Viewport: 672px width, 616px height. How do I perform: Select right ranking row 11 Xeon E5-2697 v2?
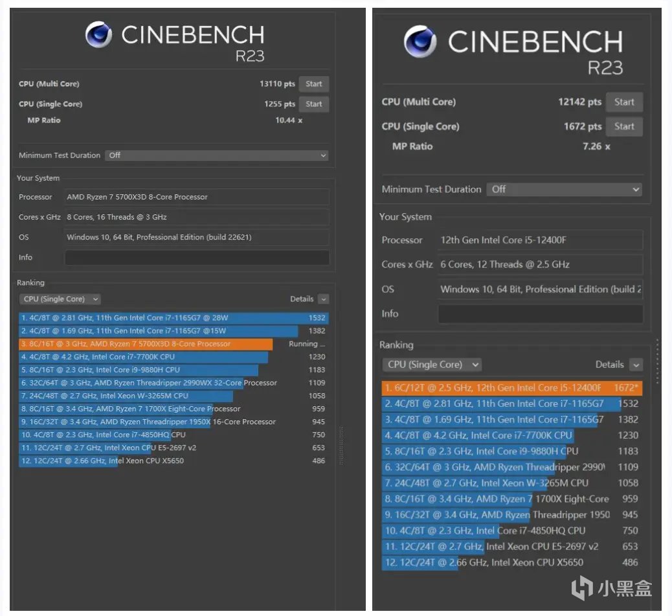[x=512, y=547]
